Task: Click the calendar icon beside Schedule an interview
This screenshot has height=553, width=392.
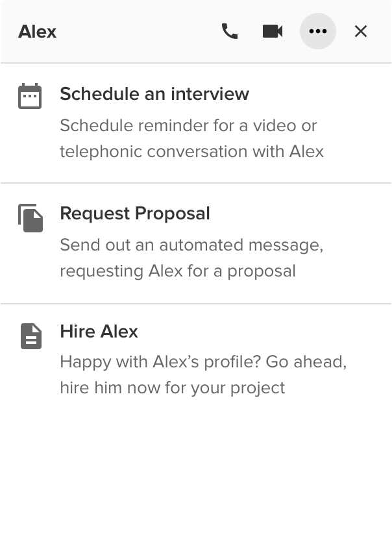Action: [x=30, y=96]
